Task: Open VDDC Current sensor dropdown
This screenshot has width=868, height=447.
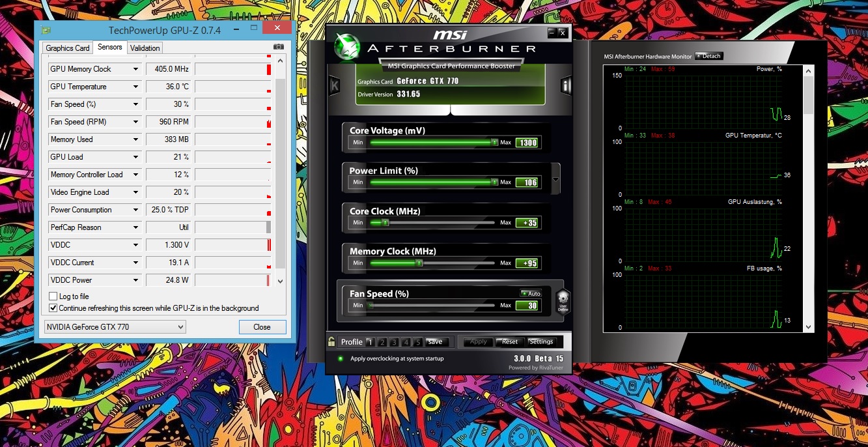Action: pyautogui.click(x=136, y=263)
